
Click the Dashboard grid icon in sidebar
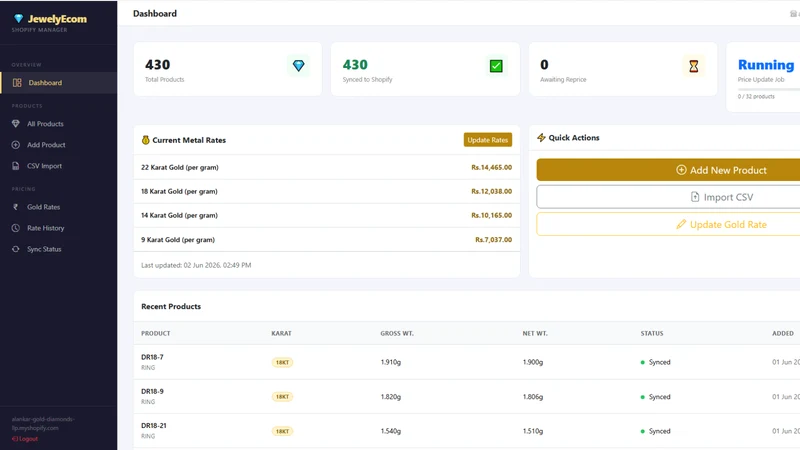point(17,83)
